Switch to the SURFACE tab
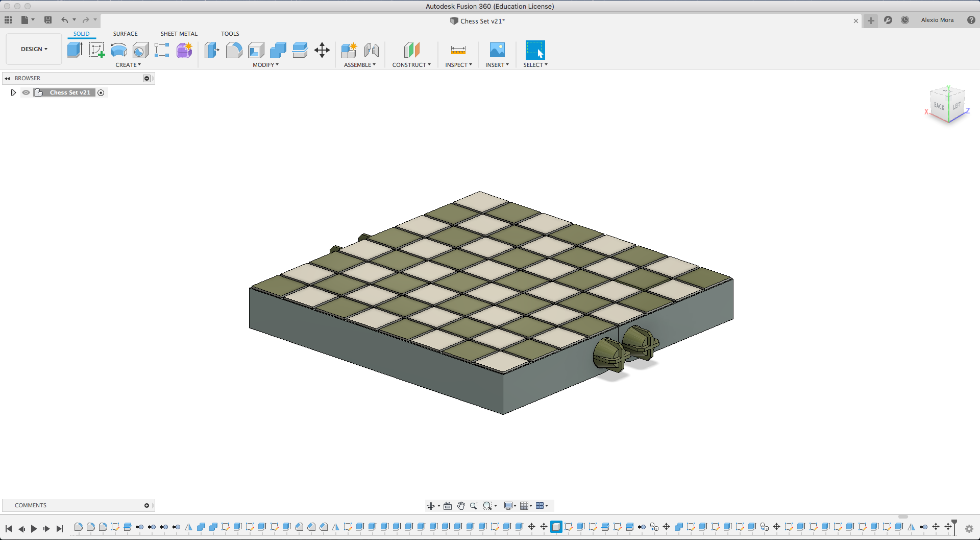Viewport: 980px width, 540px height. 126,34
